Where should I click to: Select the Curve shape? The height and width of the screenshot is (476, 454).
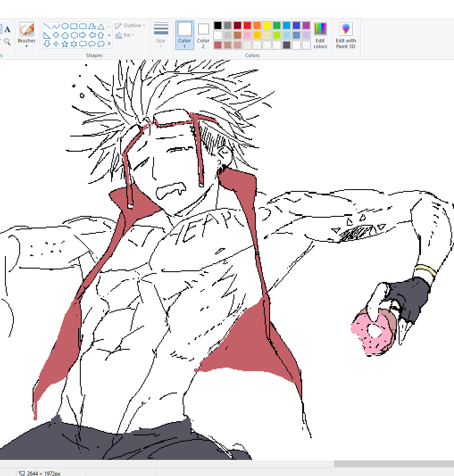[x=56, y=26]
